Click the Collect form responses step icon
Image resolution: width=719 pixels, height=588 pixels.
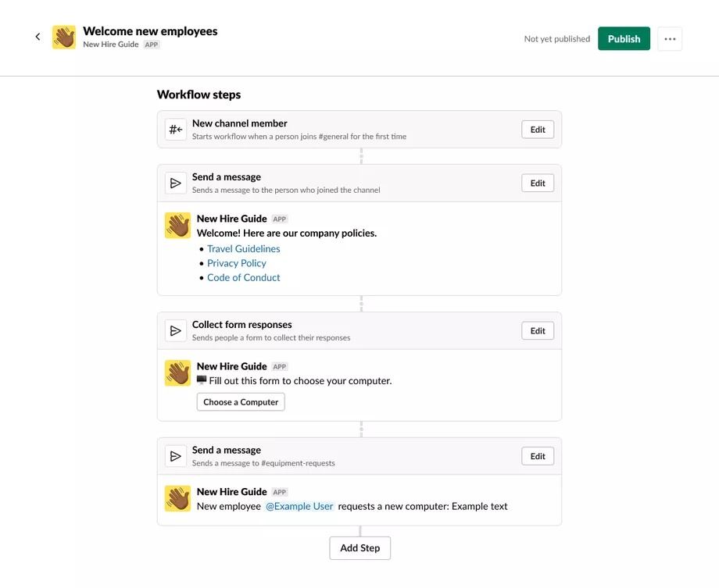176,331
